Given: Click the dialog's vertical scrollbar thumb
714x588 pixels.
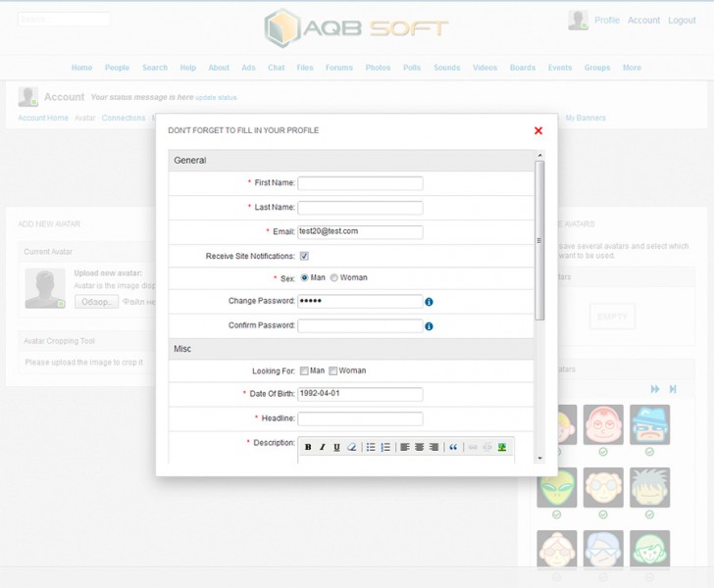Looking at the screenshot, I should 539,240.
